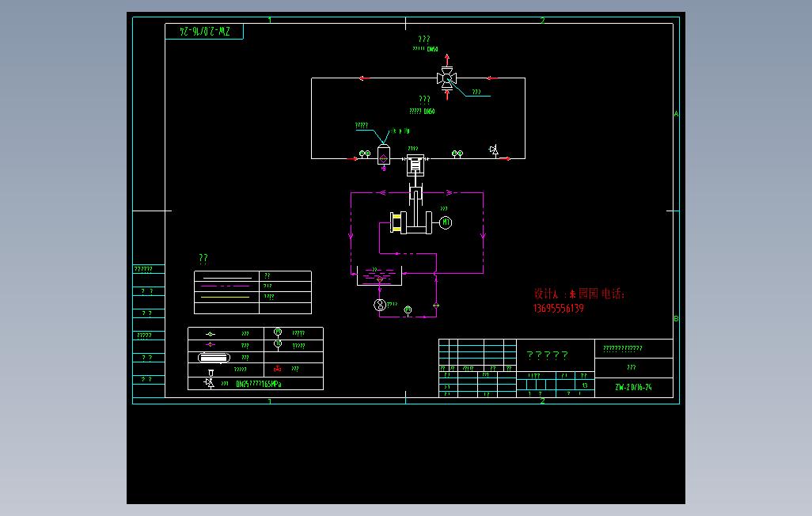Click the four-way valve symbol at top
The image size is (812, 516).
[446, 78]
